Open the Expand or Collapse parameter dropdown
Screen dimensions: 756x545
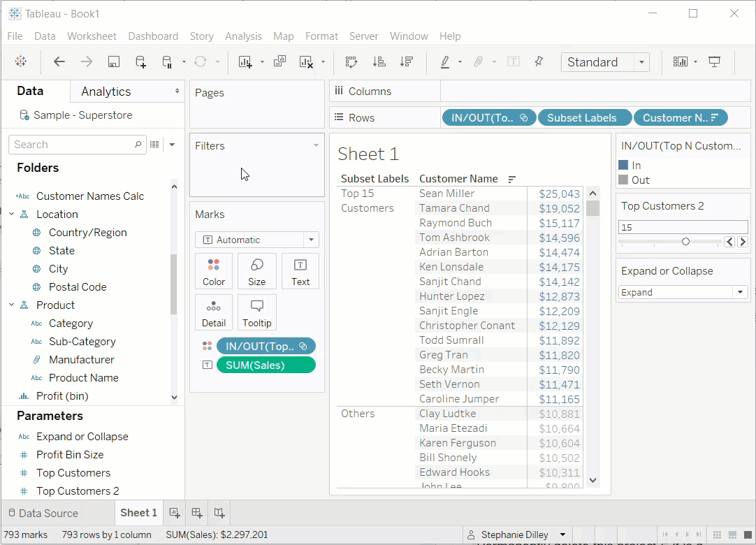683,292
